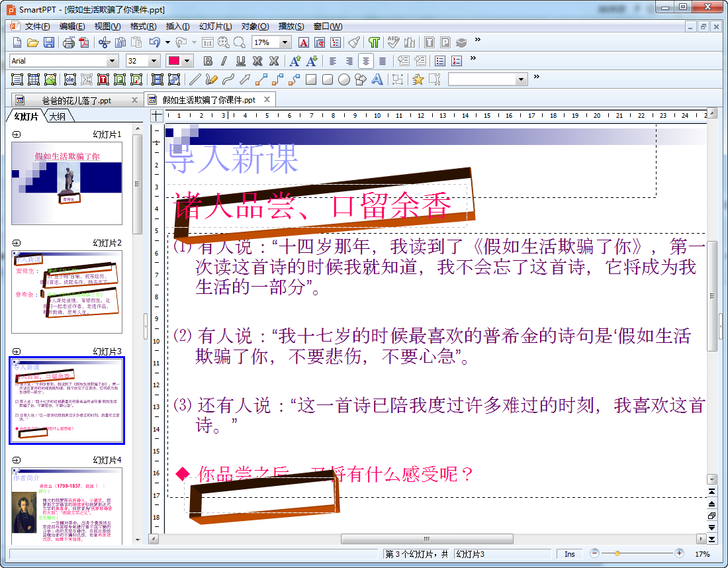Toggle the Ins insert mode indicator
This screenshot has height=568, width=728.
570,554
